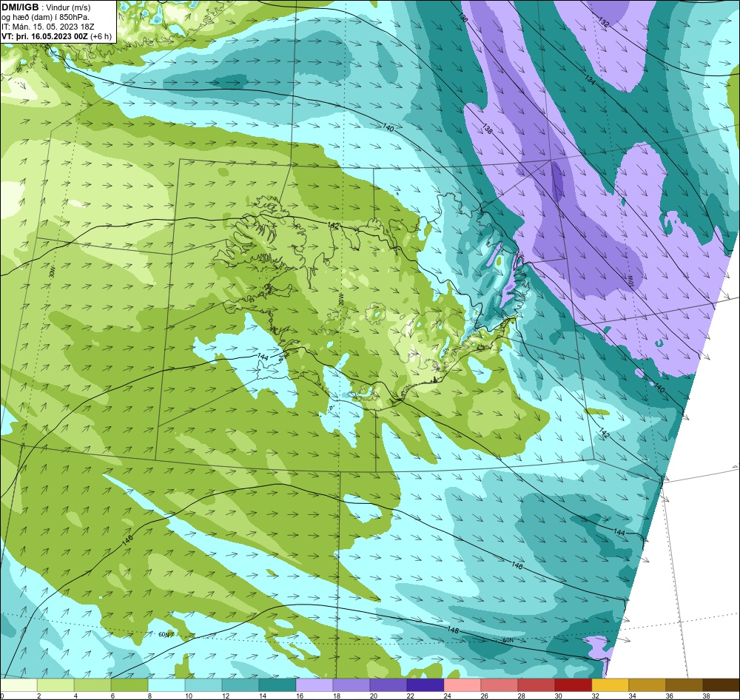Select the pink 24–26 m/s legend swatch
This screenshot has width=740, height=700.
[462, 685]
